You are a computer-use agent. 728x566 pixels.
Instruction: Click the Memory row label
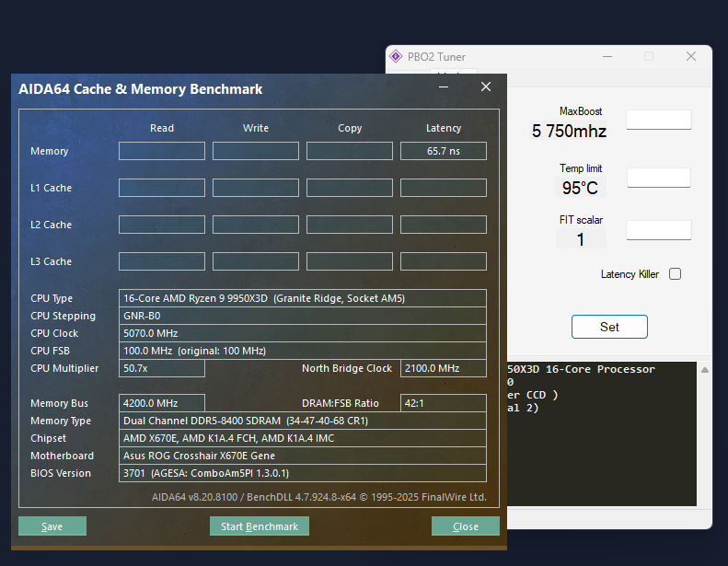[49, 151]
